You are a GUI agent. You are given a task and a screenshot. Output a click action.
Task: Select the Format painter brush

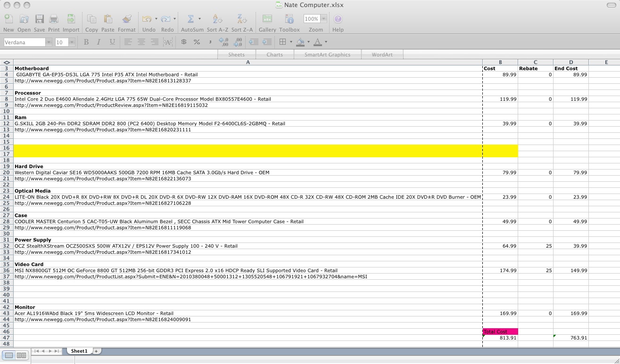126,19
